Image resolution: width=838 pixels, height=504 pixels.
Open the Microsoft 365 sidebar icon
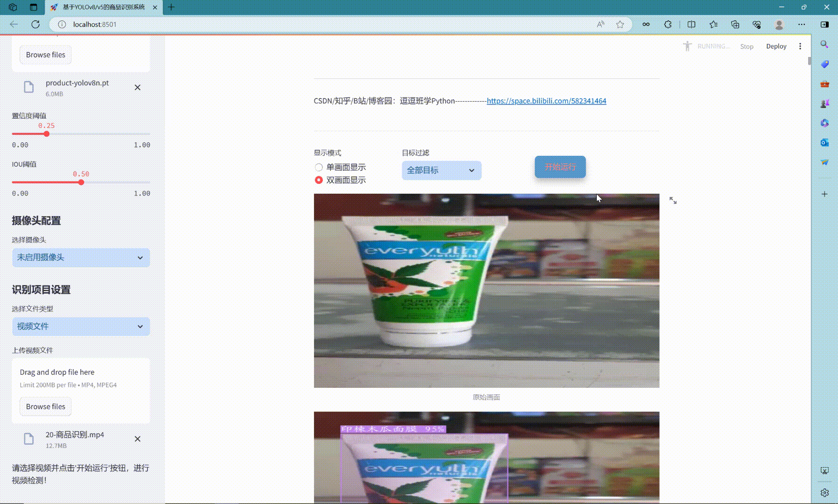824,123
